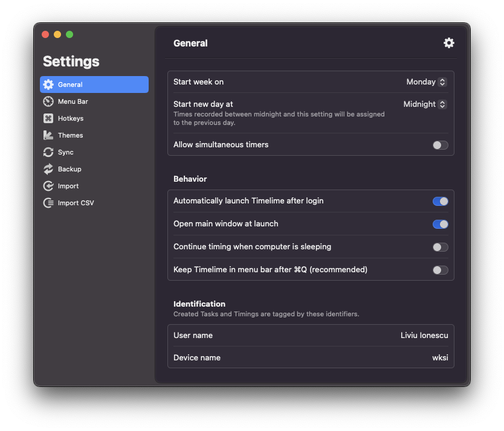Click the Backup icon in sidebar
The width and height of the screenshot is (504, 431).
[x=48, y=169]
